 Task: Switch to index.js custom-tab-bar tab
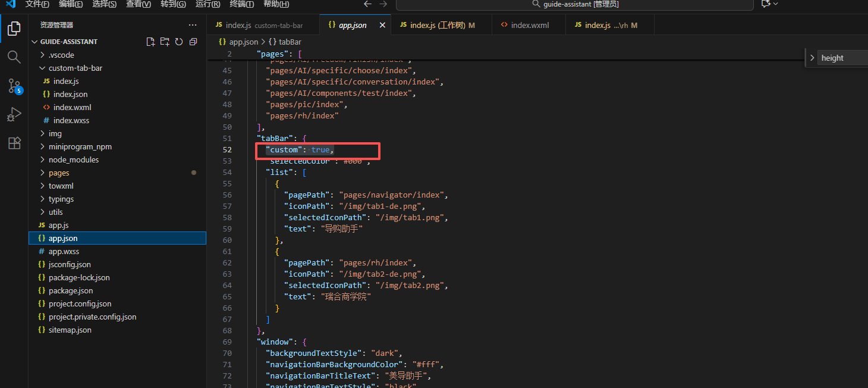tap(263, 25)
